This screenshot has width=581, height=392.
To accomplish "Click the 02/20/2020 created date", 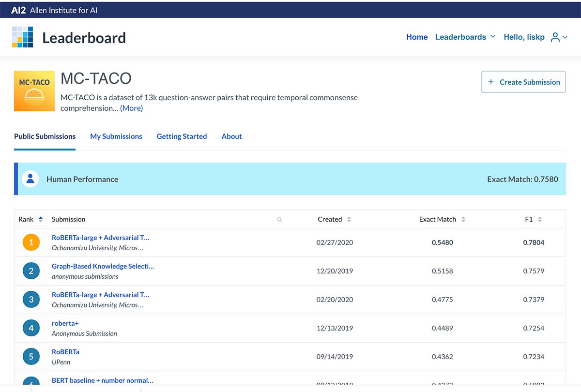I will click(335, 300).
